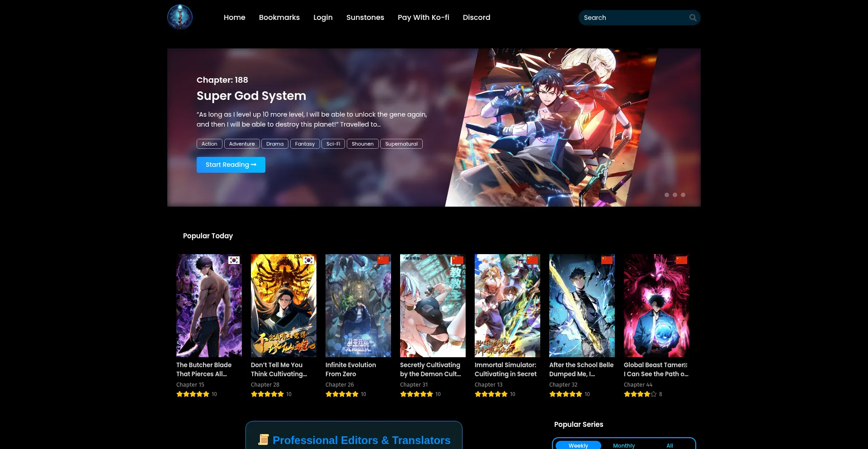The image size is (868, 449).
Task: Open the Immortal Simulator cover thumbnail
Action: [x=507, y=306]
